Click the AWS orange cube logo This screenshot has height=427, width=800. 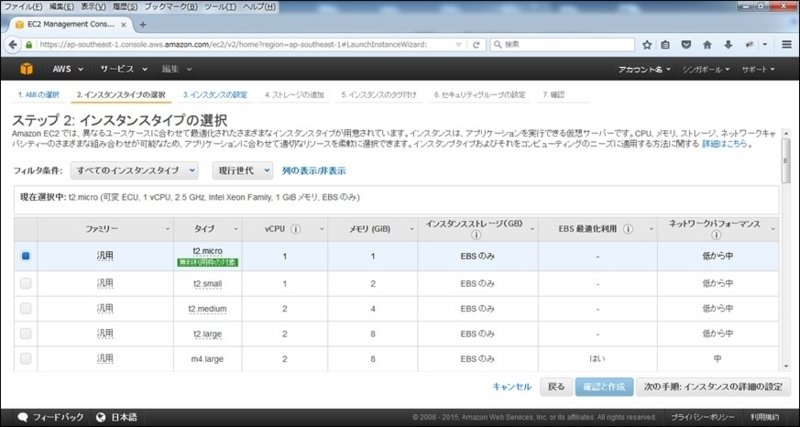click(26, 70)
